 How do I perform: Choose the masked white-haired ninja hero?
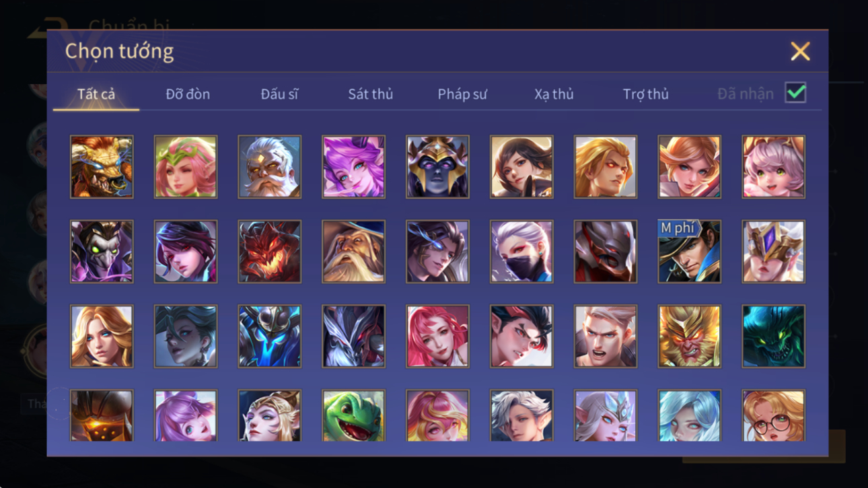click(x=521, y=252)
